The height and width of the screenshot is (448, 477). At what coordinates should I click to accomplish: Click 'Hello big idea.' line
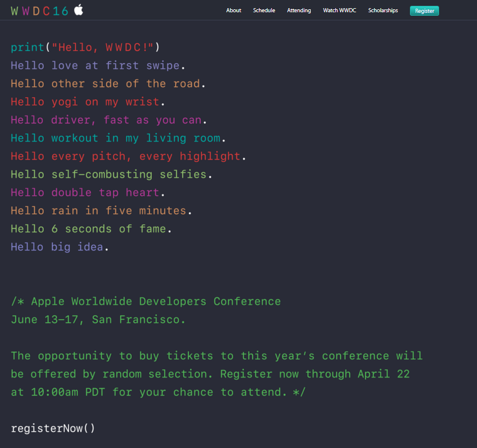pos(59,247)
